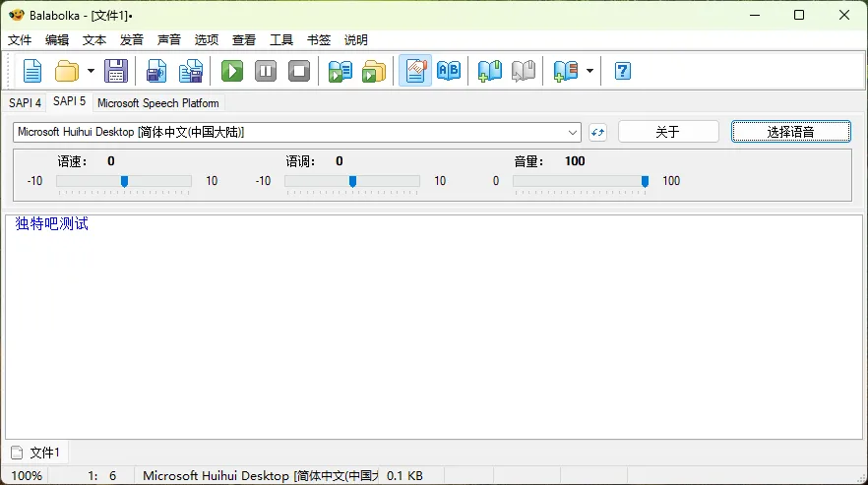Open the 编辑 menu
Image resolution: width=868 pixels, height=485 pixels.
tap(57, 40)
